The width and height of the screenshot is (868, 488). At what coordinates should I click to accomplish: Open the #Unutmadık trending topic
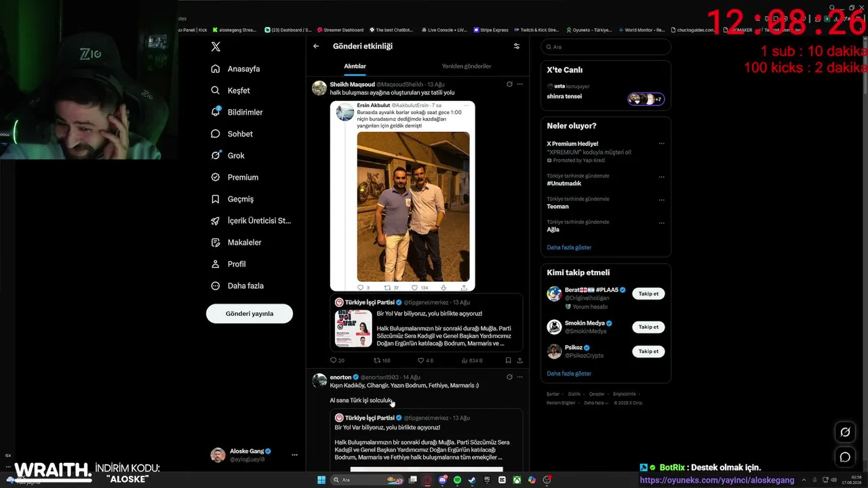point(564,184)
